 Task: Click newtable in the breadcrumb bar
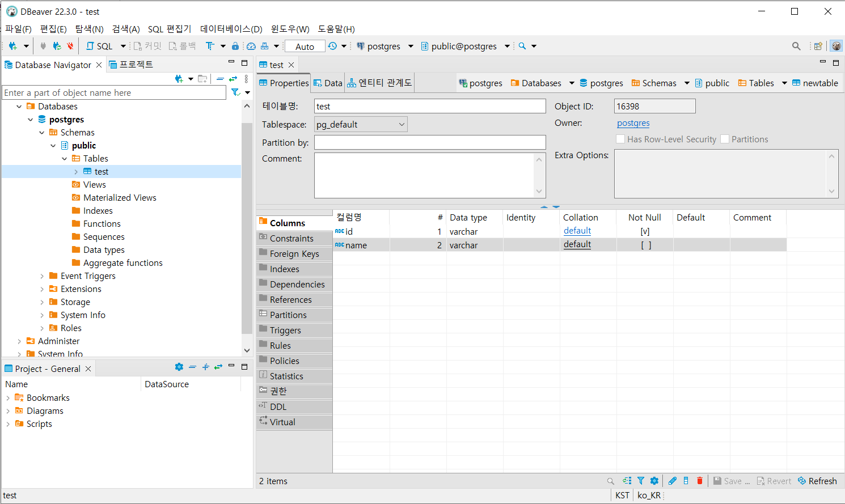pos(815,83)
